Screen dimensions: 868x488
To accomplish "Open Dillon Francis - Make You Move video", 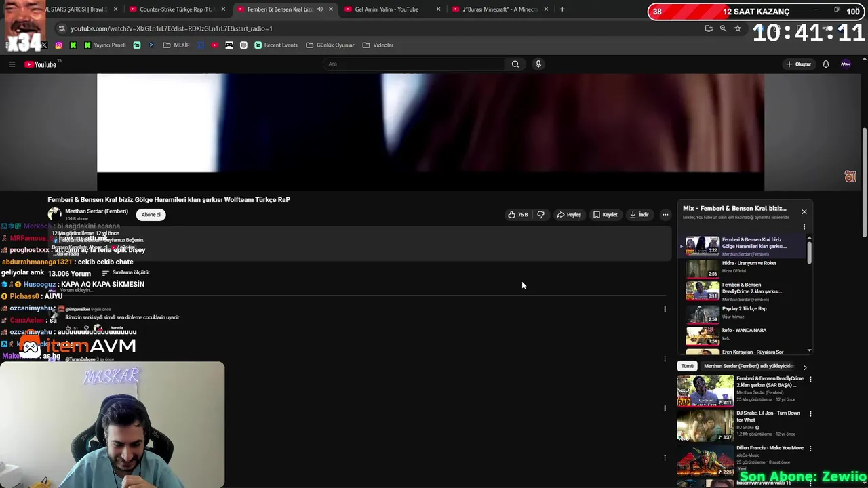I will pos(741,460).
